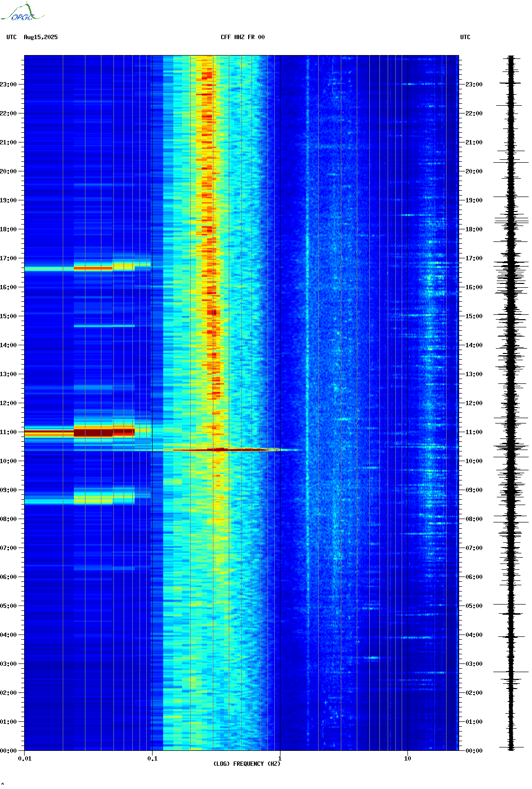Click 04:00 on the left time axis
The height and width of the screenshot is (789, 532).
(8, 635)
